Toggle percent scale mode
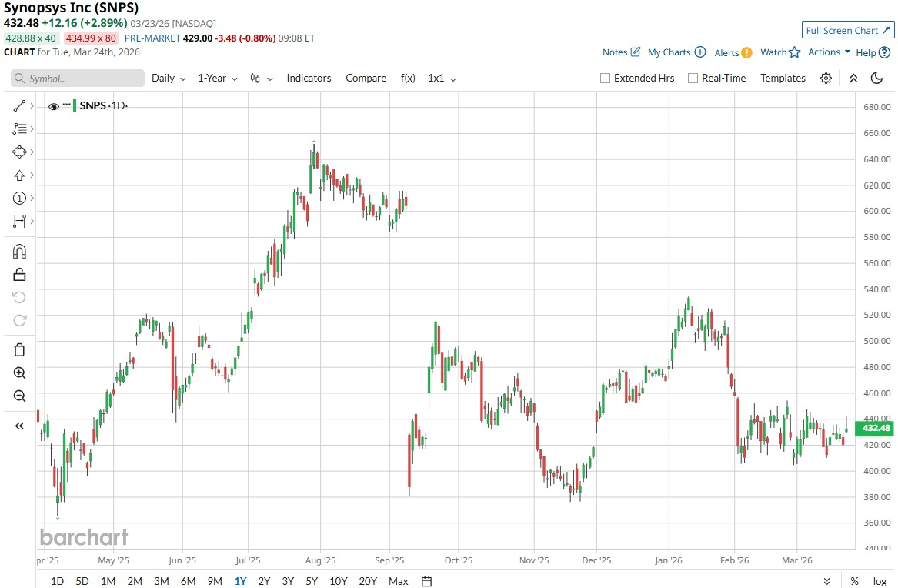The width and height of the screenshot is (898, 588). 854,581
